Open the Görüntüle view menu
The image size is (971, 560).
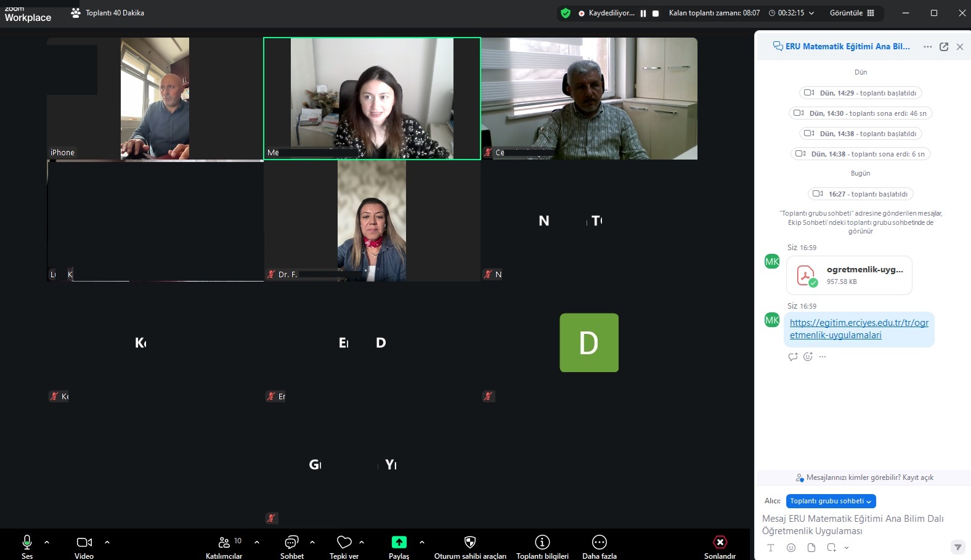pyautogui.click(x=852, y=13)
